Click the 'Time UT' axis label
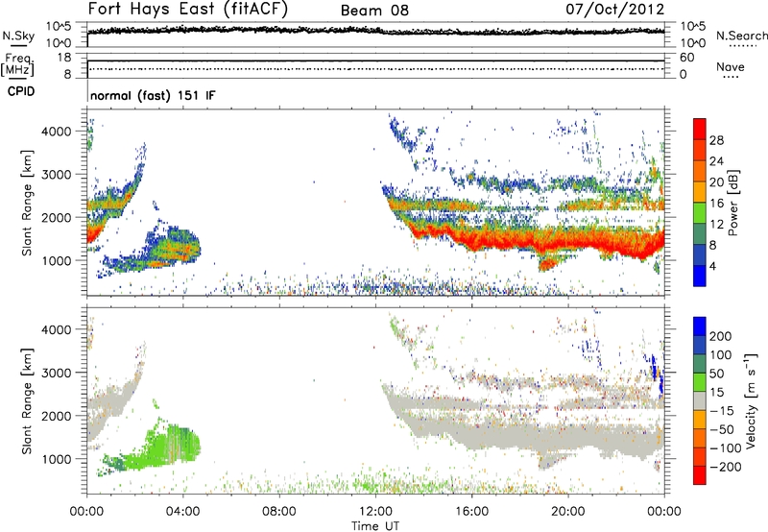Screen dimensions: 768x532 point(375,525)
